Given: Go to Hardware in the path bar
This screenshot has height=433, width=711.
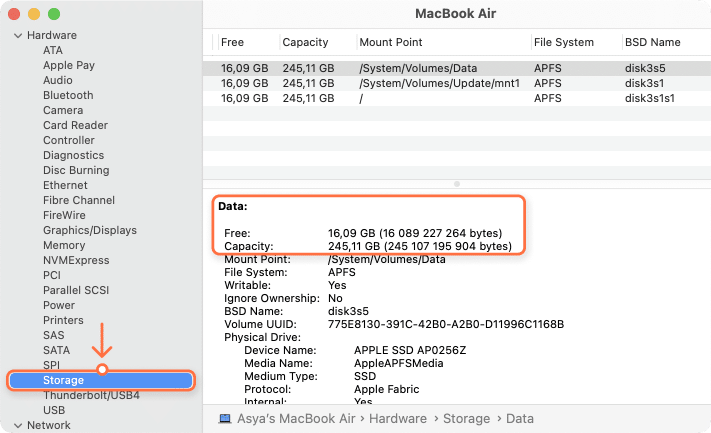Looking at the screenshot, I should pos(398,418).
